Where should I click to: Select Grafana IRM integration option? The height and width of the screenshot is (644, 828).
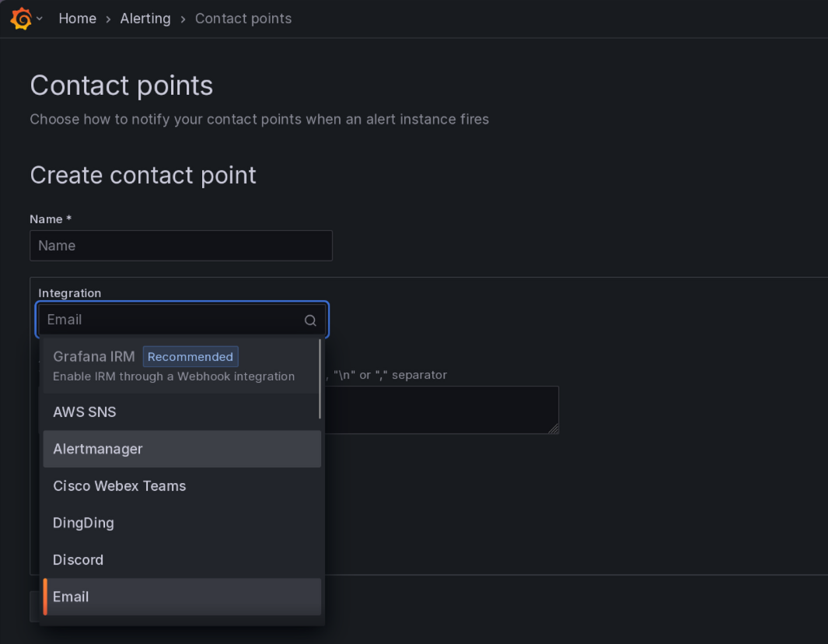[181, 366]
